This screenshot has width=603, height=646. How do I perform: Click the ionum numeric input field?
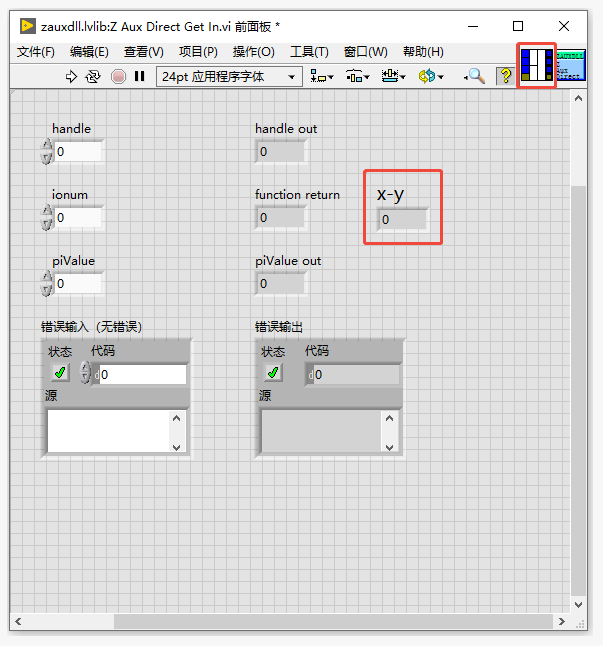pos(78,218)
